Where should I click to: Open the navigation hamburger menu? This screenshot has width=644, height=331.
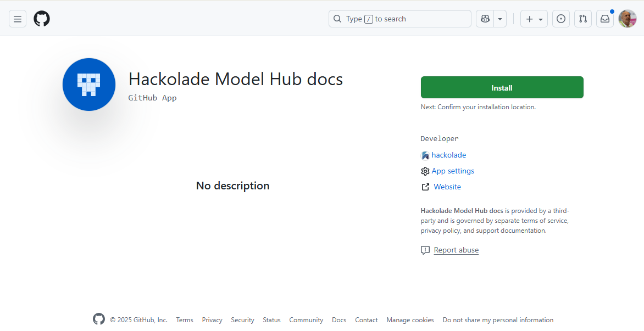click(x=17, y=18)
